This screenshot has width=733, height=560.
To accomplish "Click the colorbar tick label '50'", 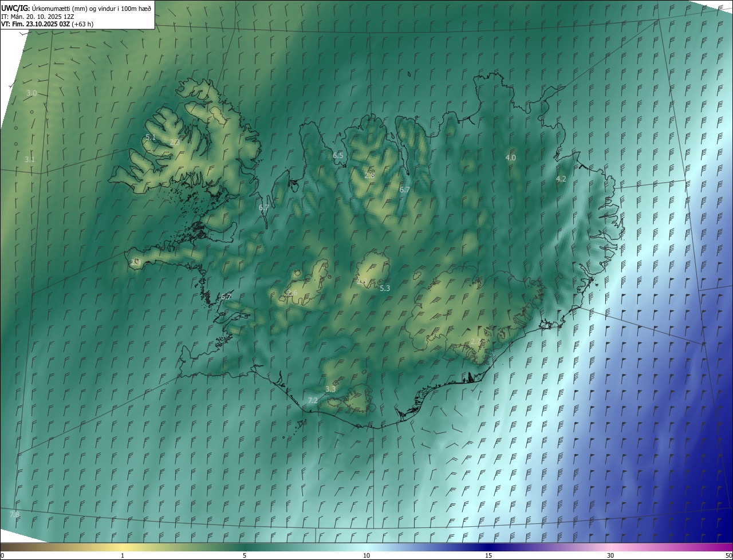I will tap(728, 555).
